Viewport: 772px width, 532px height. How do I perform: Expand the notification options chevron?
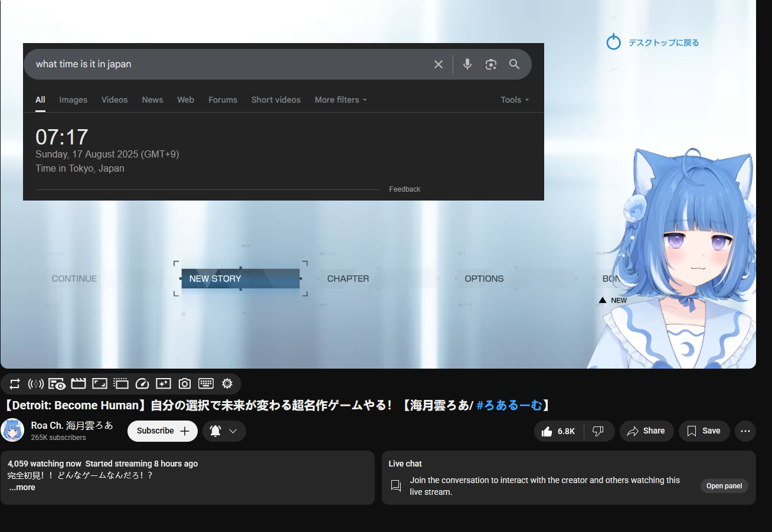(233, 431)
